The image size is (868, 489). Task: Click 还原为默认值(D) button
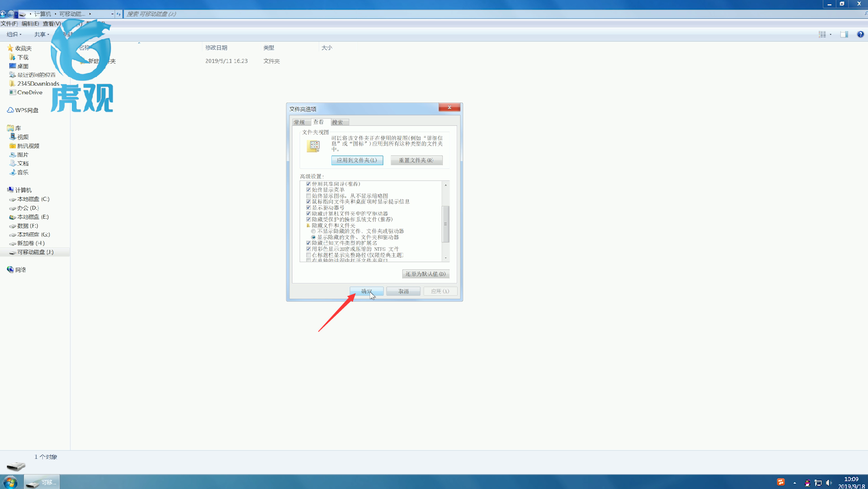[x=426, y=274]
